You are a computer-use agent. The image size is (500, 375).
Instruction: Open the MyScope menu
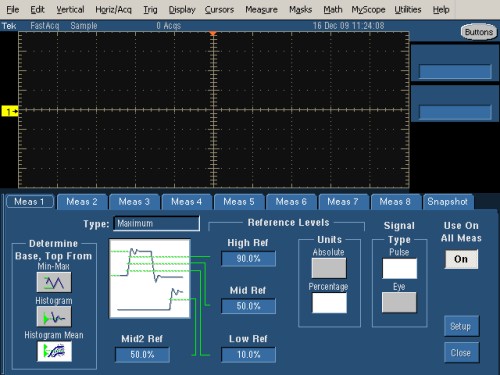point(368,10)
